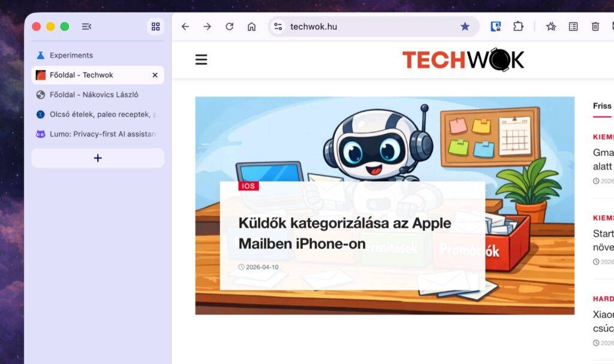614x364 pixels.
Task: Open the Experiments item in sidebar
Action: pyautogui.click(x=98, y=55)
